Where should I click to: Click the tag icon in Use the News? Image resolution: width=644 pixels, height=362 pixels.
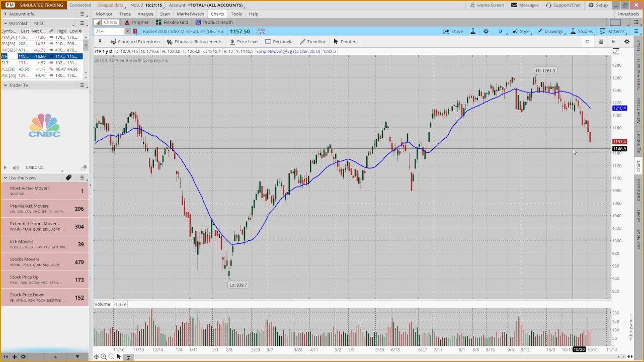pos(68,177)
